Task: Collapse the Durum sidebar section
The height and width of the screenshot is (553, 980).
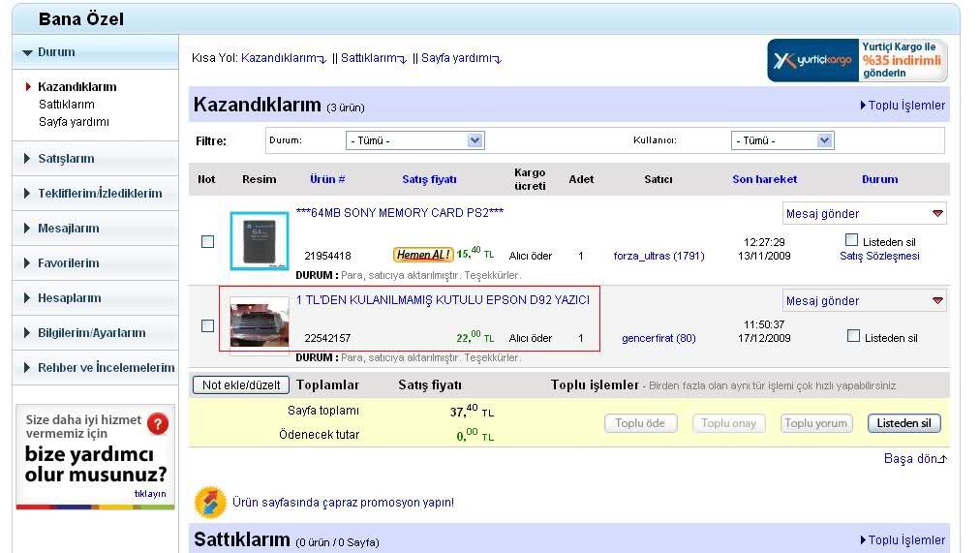Action: [x=96, y=52]
